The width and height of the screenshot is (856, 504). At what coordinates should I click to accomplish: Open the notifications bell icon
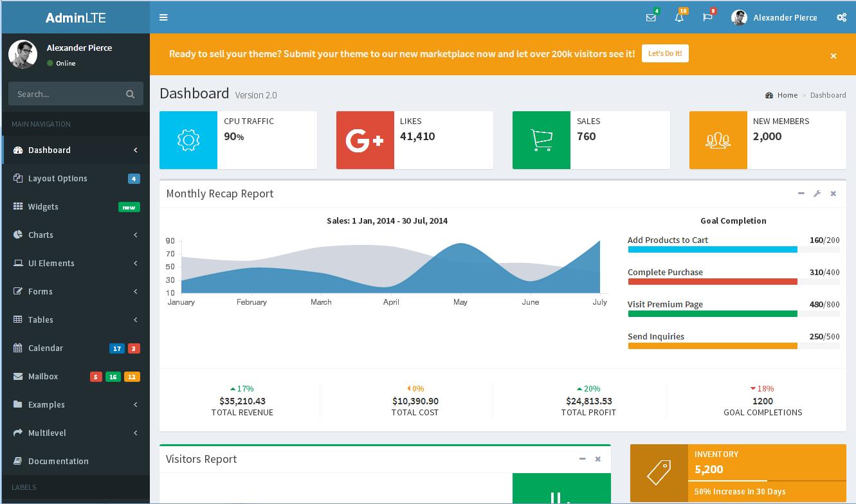(679, 17)
